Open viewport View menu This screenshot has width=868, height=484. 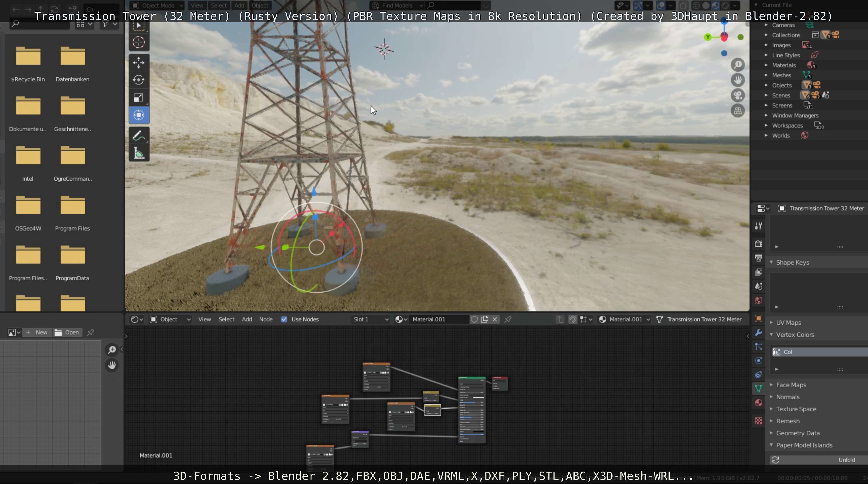point(197,5)
